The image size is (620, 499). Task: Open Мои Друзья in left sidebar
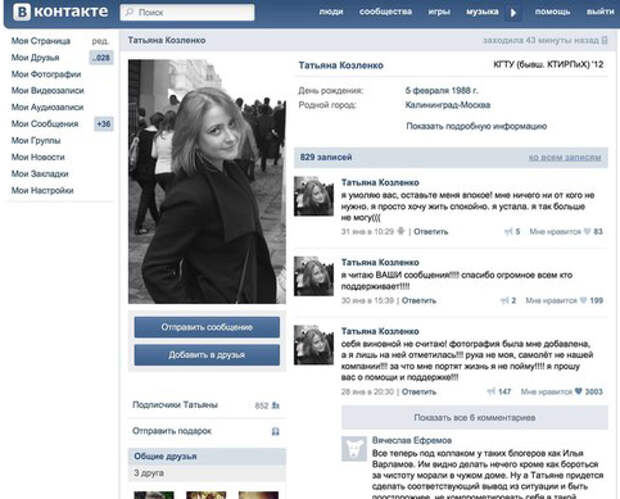35,58
